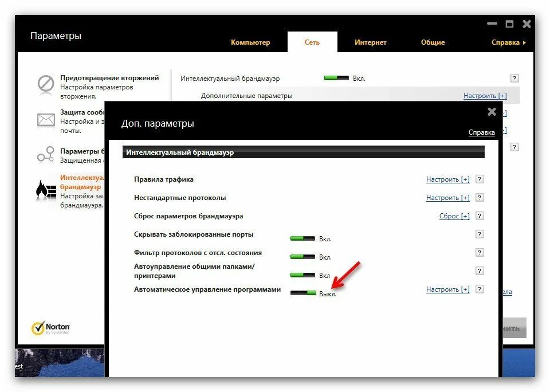
Task: Open help for Автоматическое управление программами
Action: (480, 289)
